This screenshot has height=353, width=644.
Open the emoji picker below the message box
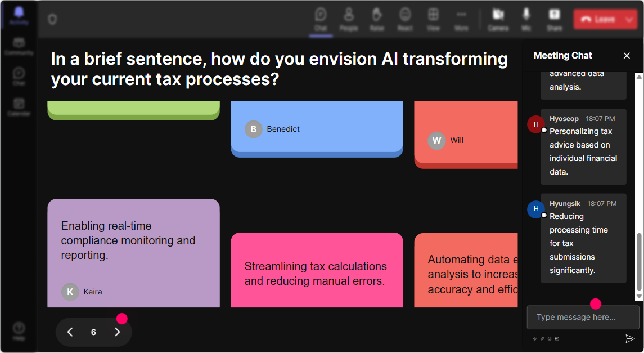[x=550, y=339]
